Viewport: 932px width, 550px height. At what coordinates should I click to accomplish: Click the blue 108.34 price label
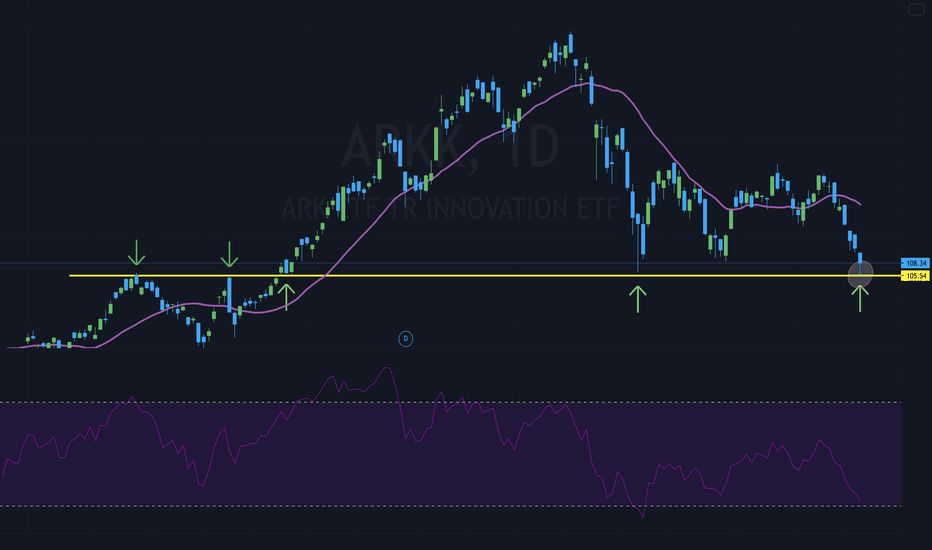coord(915,263)
